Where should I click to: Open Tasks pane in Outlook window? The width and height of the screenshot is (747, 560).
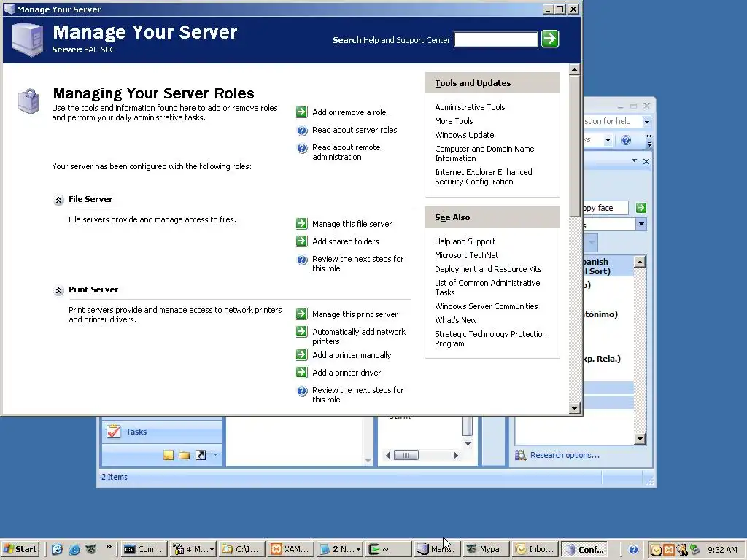161,432
